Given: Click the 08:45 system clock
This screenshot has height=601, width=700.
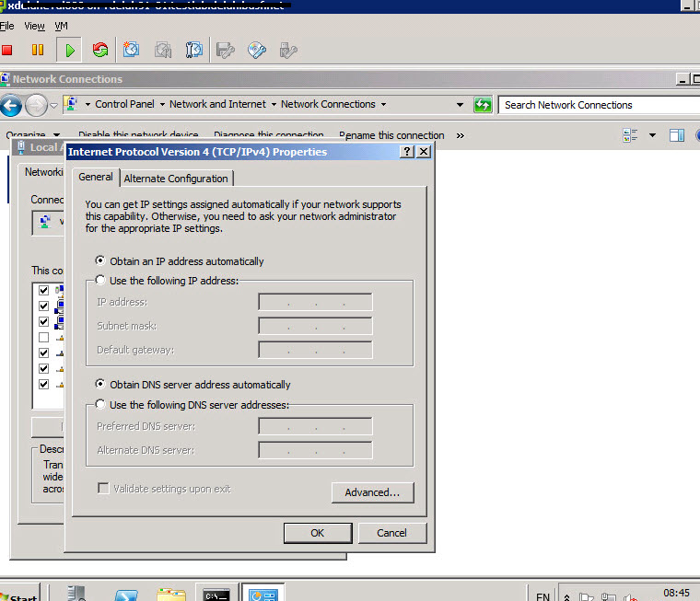Looking at the screenshot, I should coord(676,593).
